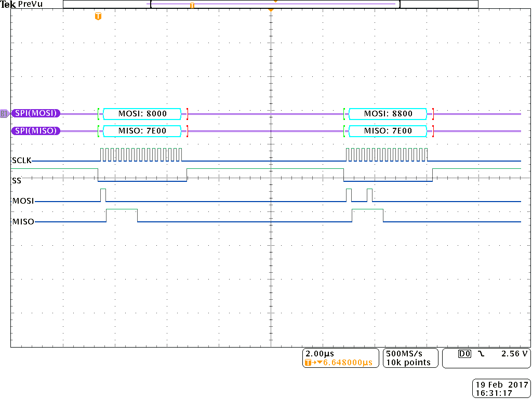Click the trigger delay value 6.648000µs

tap(348, 362)
